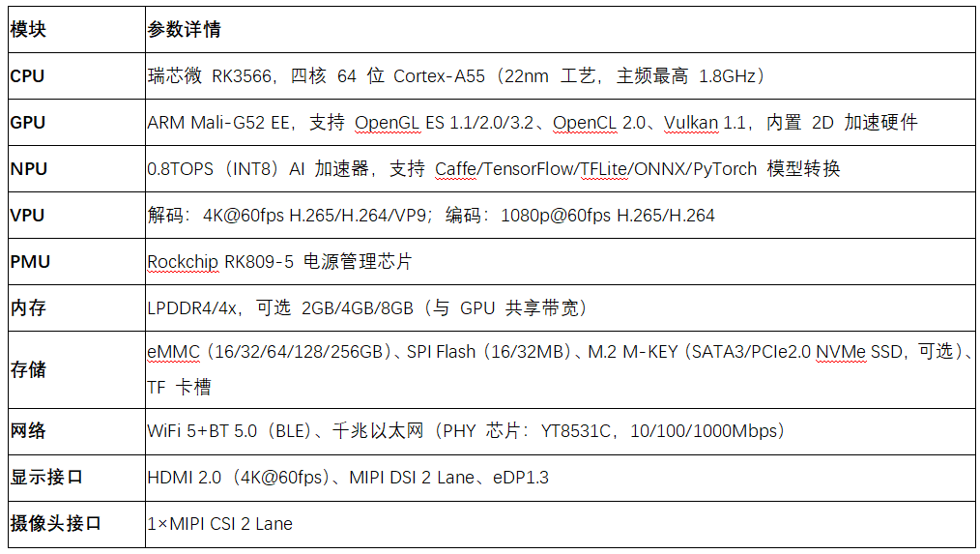Click the 模块 header cell
The width and height of the screenshot is (980, 554).
(28, 30)
